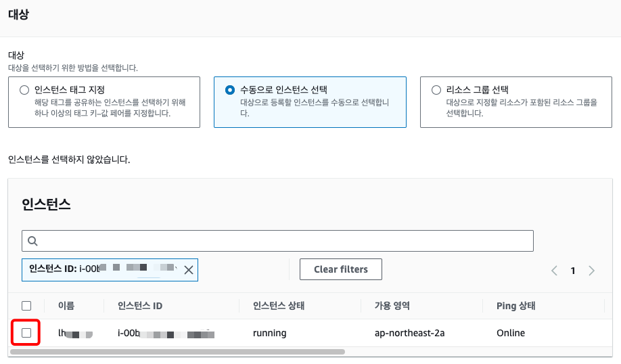Click page number 1 in pagination
This screenshot has height=364, width=621.
point(572,271)
